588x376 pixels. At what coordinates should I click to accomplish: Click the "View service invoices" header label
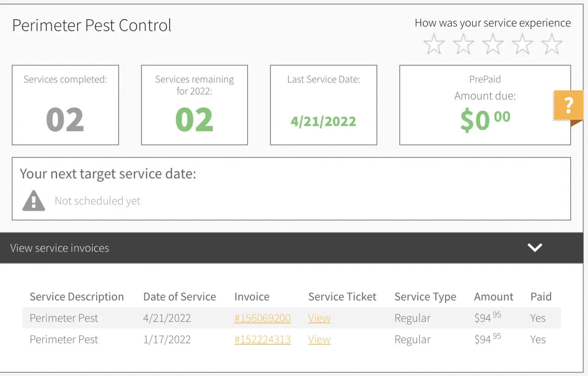tap(60, 248)
